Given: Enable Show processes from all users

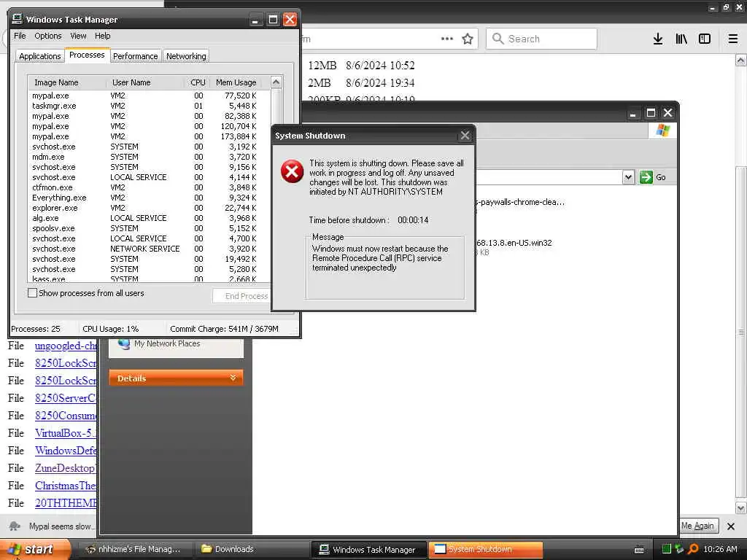Looking at the screenshot, I should [x=32, y=293].
